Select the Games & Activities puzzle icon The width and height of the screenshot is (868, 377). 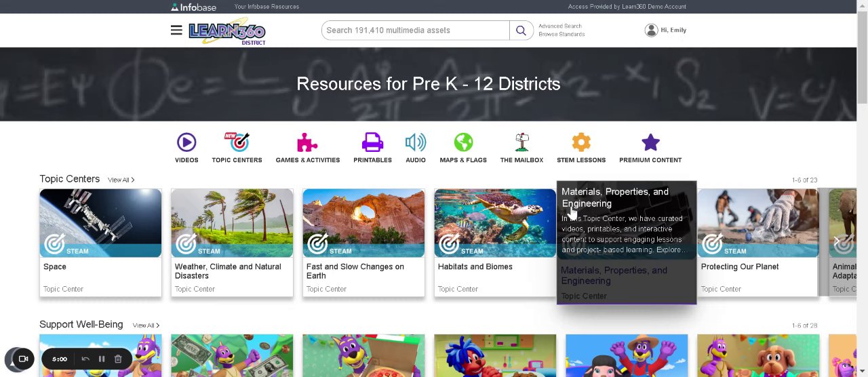[x=307, y=142]
